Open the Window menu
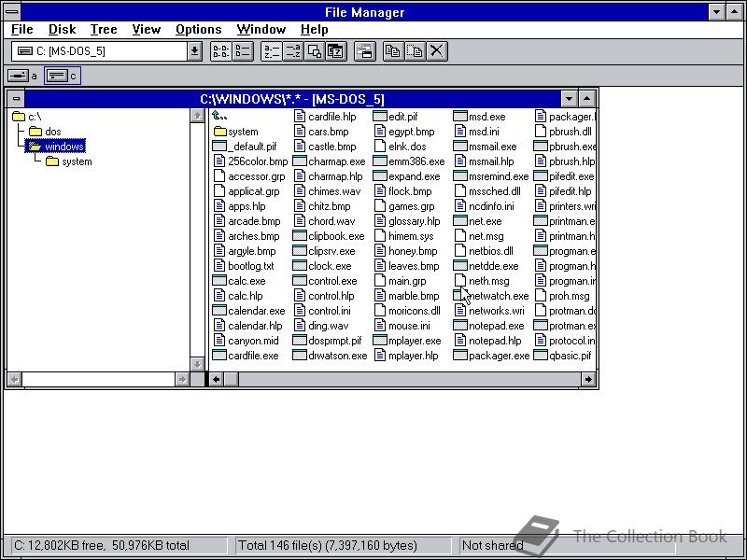Image resolution: width=747 pixels, height=560 pixels. click(x=261, y=30)
